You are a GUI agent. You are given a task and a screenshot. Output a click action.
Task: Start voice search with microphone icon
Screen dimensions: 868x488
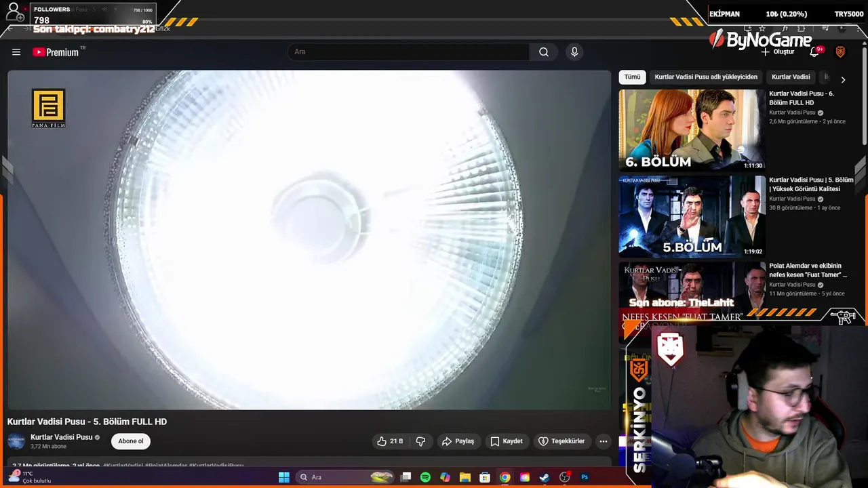(574, 52)
